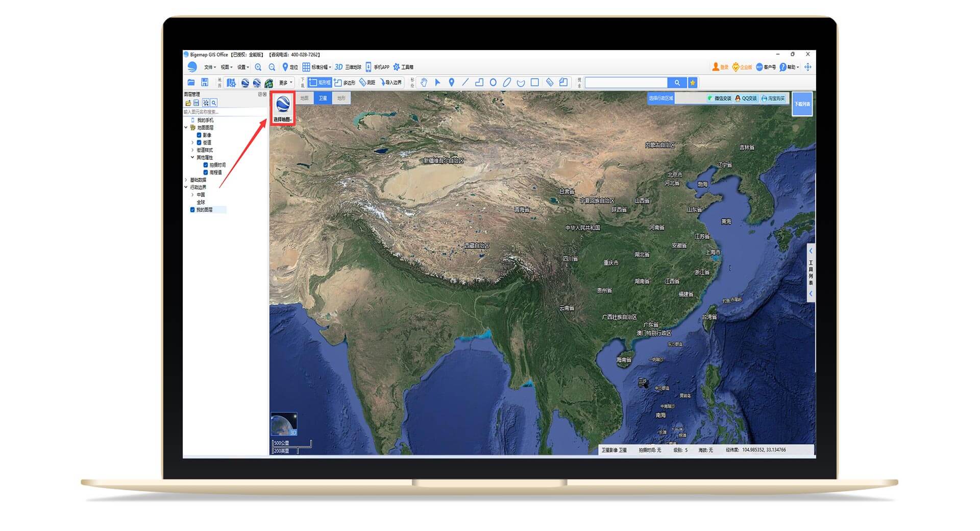Click the 下载列表 download list button
This screenshot has height=531, width=980.
point(802,104)
